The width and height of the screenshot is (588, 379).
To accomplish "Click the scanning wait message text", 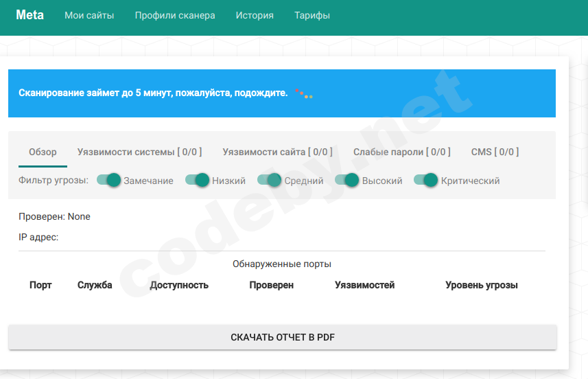I will (153, 93).
